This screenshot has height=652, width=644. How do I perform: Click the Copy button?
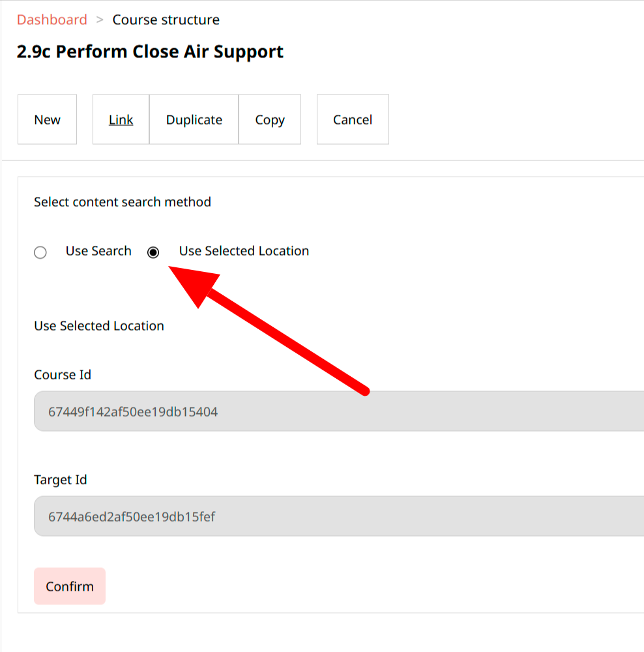tap(269, 119)
